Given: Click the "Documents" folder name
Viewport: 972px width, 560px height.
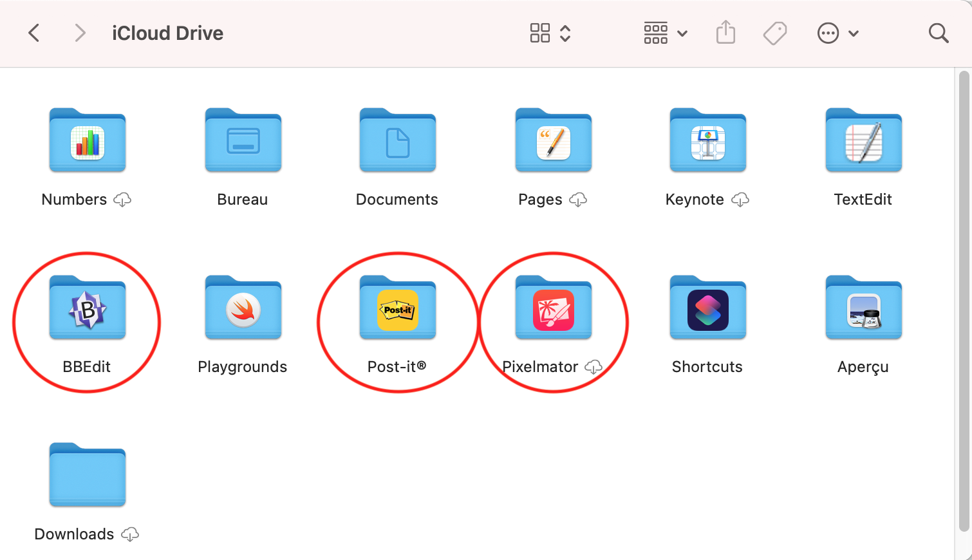Looking at the screenshot, I should pos(397,200).
